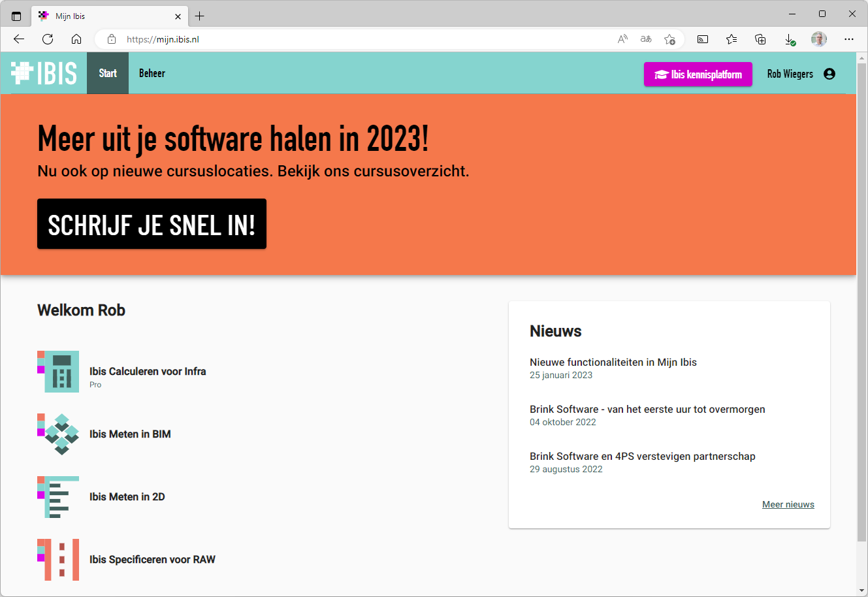The height and width of the screenshot is (597, 868).
Task: Select Ibis Specificeren voor RAW label
Action: point(152,559)
